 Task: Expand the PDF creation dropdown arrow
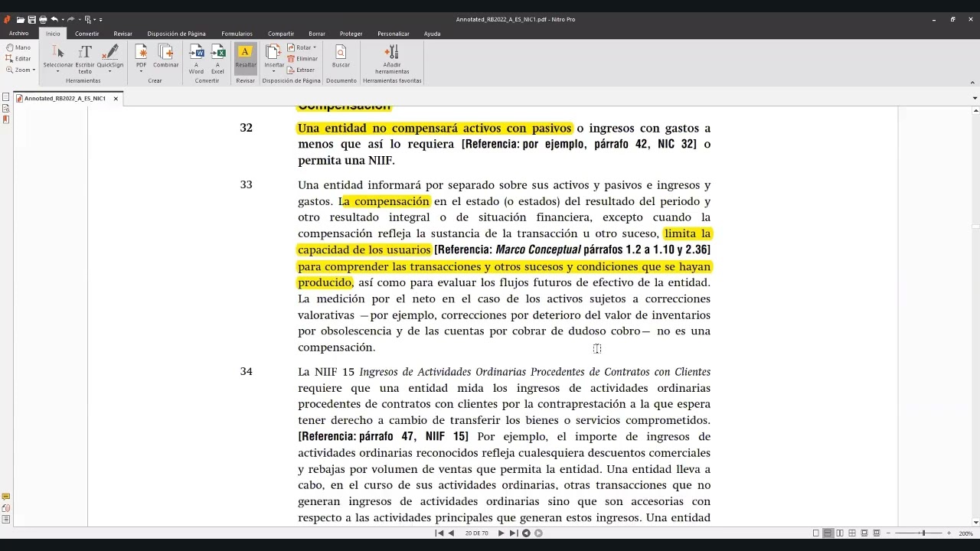pos(142,71)
